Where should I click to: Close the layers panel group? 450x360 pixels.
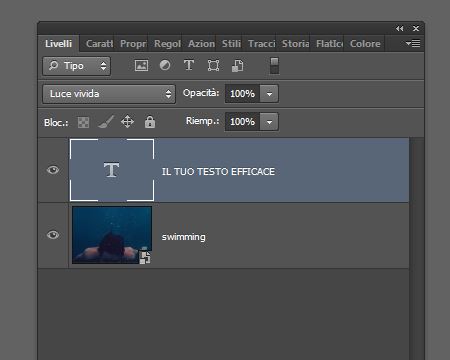click(x=416, y=29)
